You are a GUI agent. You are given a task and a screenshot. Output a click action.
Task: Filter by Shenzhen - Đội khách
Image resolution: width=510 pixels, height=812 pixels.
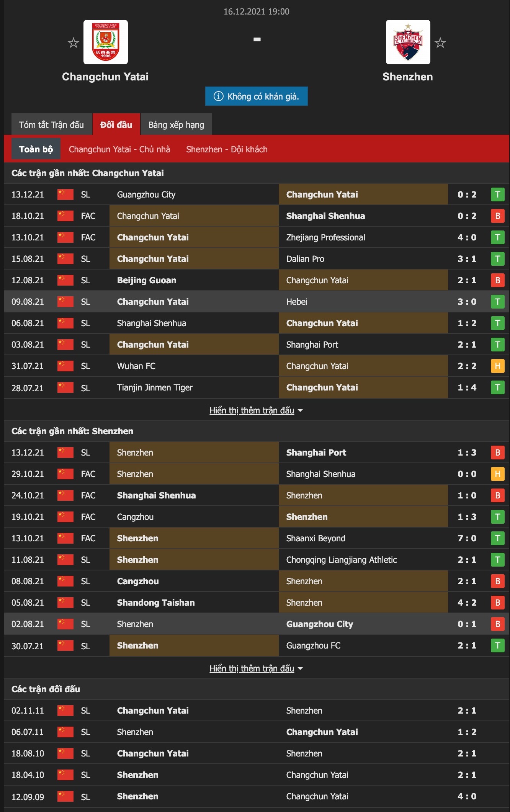coord(227,149)
